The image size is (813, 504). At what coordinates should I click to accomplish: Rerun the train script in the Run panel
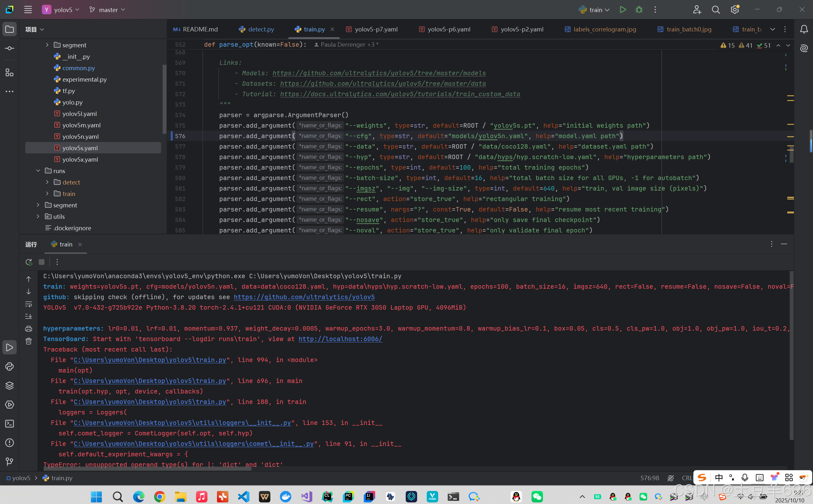click(x=29, y=262)
